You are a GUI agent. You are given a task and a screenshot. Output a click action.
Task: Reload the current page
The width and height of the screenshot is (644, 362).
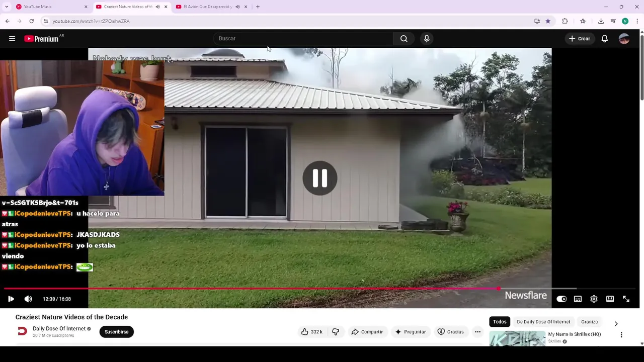31,21
